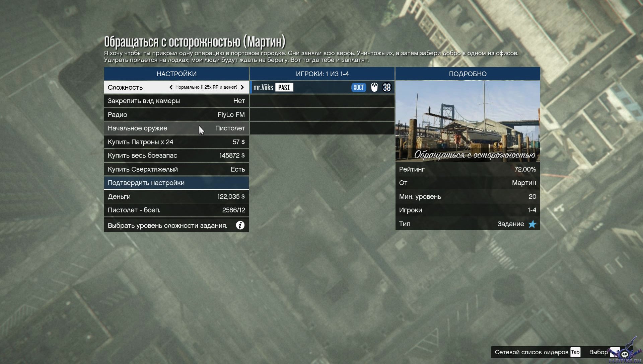Click Нормально (1.25x RP и денег) value
Image resolution: width=643 pixels, height=364 pixels.
click(x=206, y=87)
